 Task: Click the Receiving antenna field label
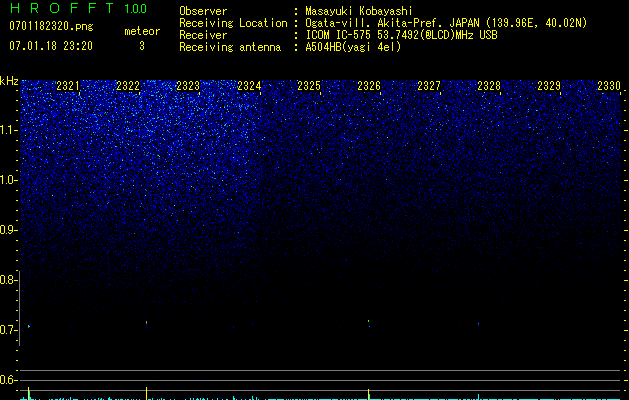click(x=230, y=47)
